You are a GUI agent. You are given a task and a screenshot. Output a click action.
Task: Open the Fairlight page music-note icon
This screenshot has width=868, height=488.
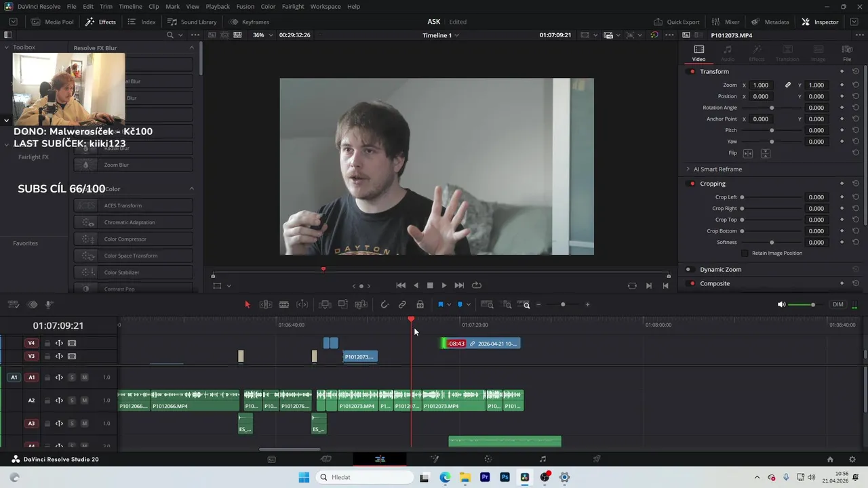542,459
